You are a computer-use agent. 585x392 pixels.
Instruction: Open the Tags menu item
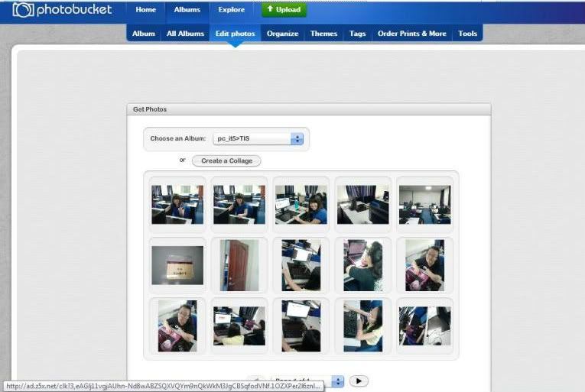pyautogui.click(x=357, y=34)
